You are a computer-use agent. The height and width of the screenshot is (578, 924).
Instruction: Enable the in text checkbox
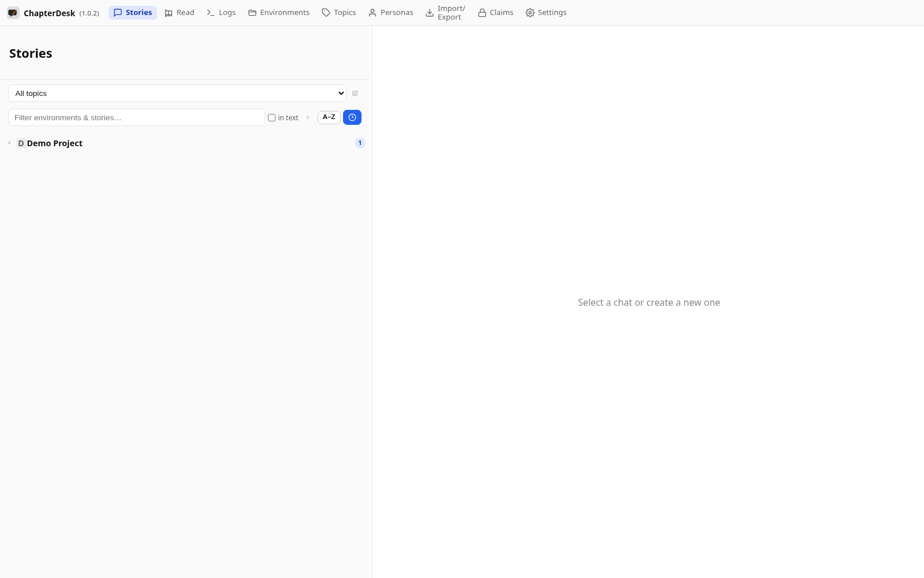[271, 118]
